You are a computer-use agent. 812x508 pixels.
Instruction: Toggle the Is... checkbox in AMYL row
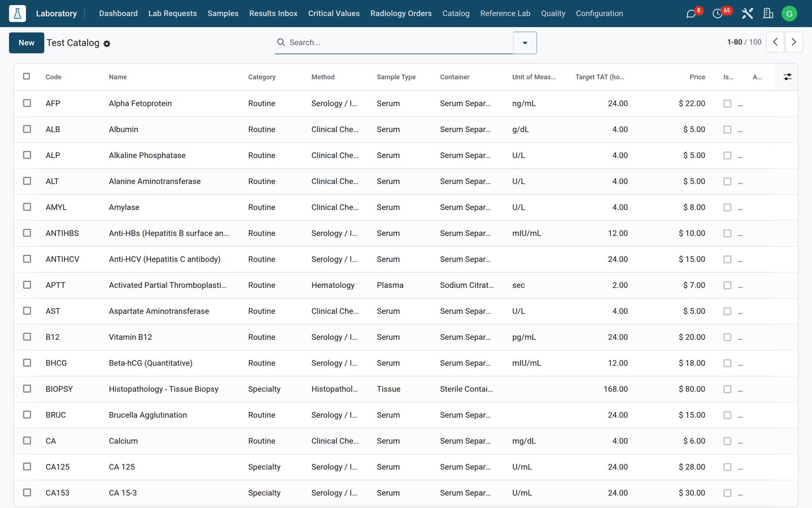[x=727, y=207]
